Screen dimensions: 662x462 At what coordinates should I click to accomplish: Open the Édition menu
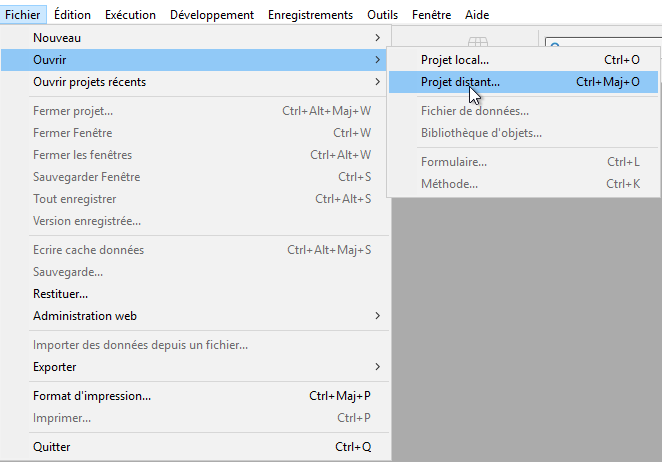pyautogui.click(x=72, y=15)
